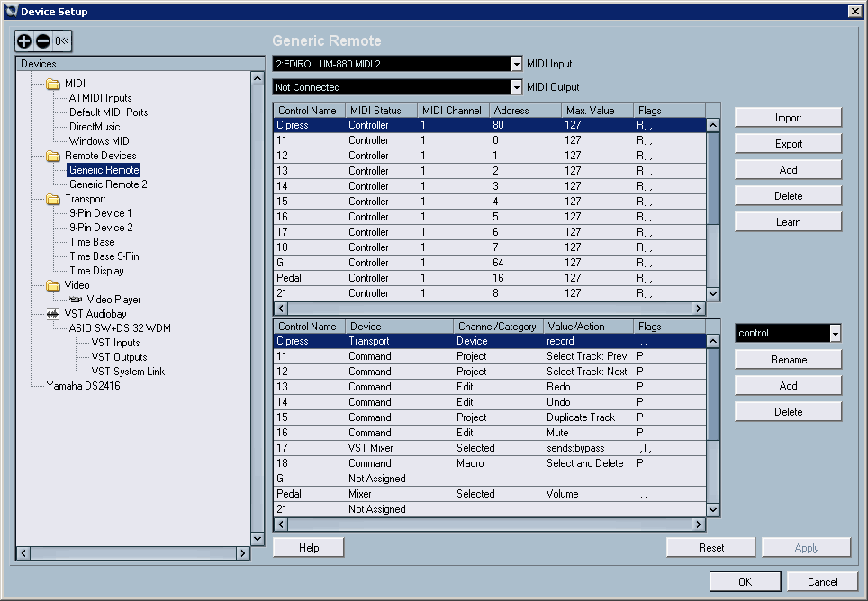This screenshot has height=601, width=868.
Task: Select All MIDI Inputs tree item
Action: click(x=100, y=98)
